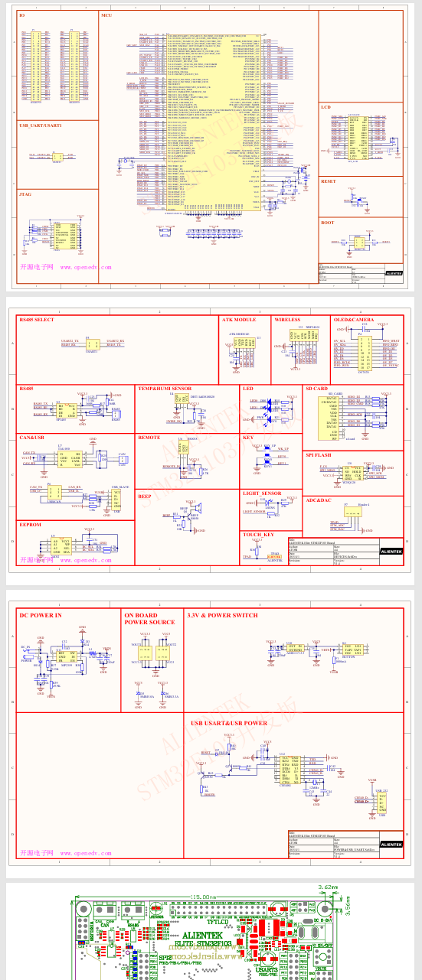Click the TEMP&HUMI SENSOR heading
This screenshot has width=422, height=980.
click(x=165, y=389)
